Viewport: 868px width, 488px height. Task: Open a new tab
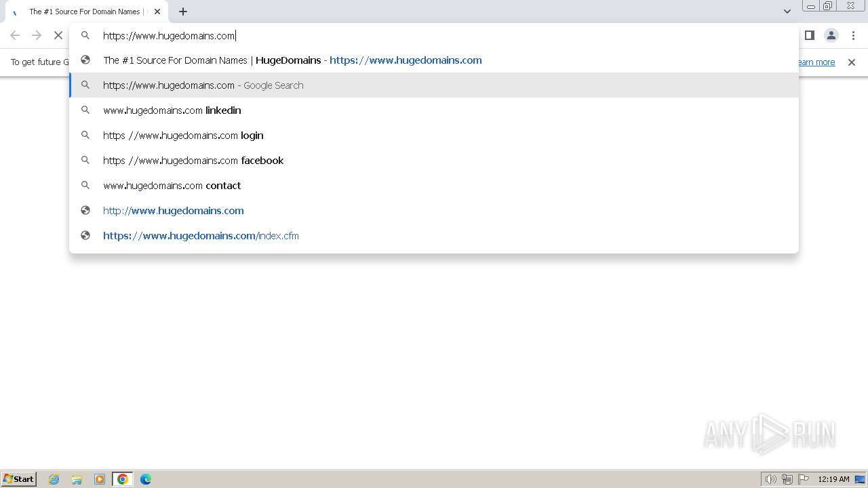tap(183, 12)
